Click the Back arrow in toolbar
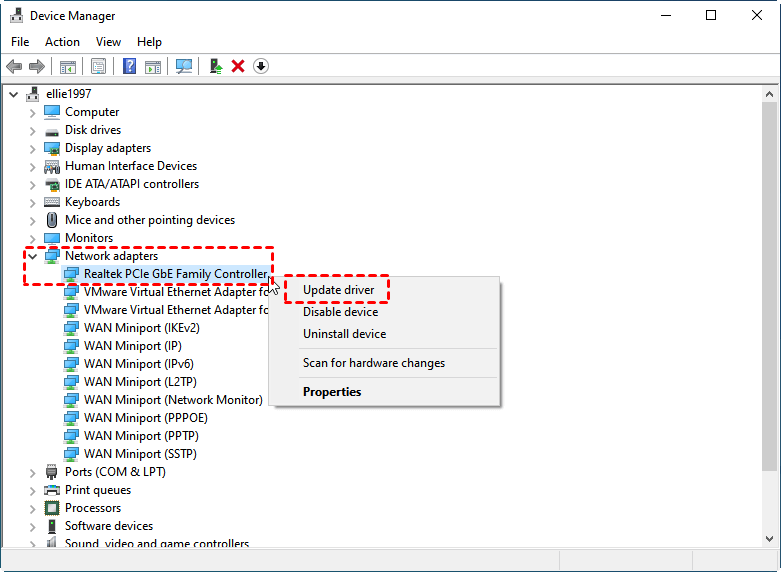The image size is (781, 572). tap(14, 66)
